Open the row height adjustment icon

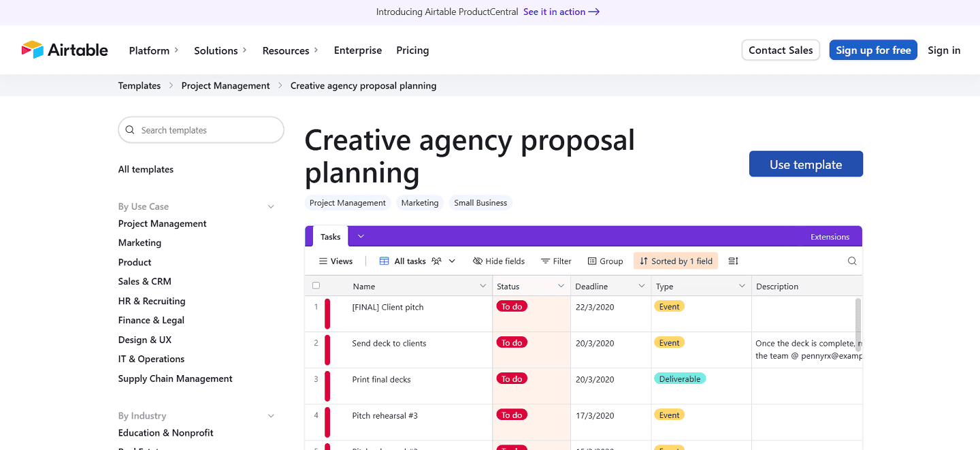pyautogui.click(x=733, y=261)
